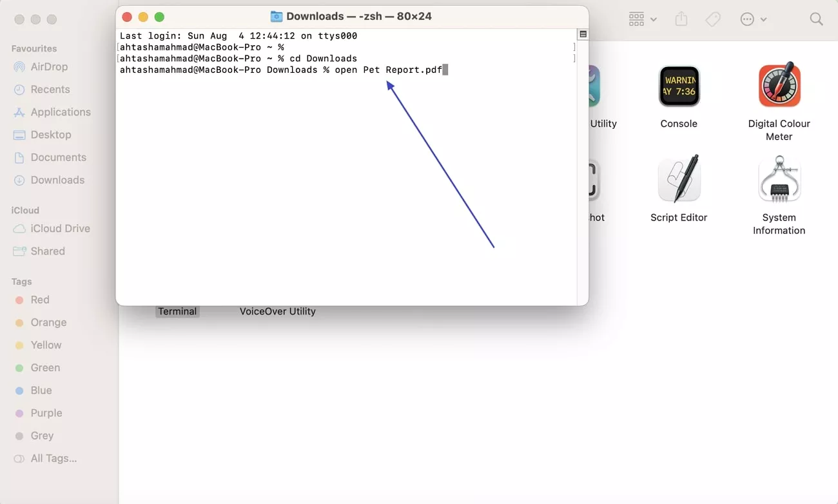Click the Tags icon in the toolbar
838x504 pixels.
(713, 19)
